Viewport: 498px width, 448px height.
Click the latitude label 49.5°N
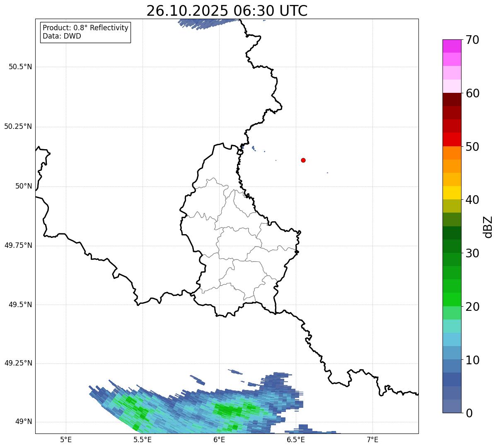coord(20,305)
